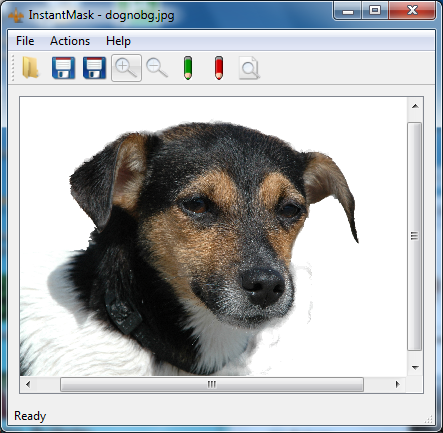443x433 pixels.
Task: Maximize the InstantMask window
Action: [x=375, y=11]
